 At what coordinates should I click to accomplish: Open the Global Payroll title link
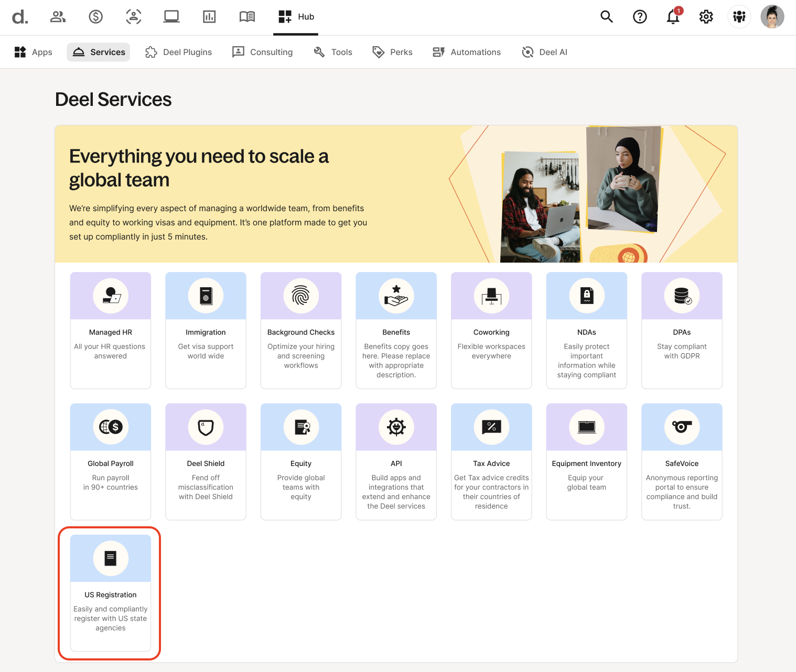pyautogui.click(x=111, y=463)
